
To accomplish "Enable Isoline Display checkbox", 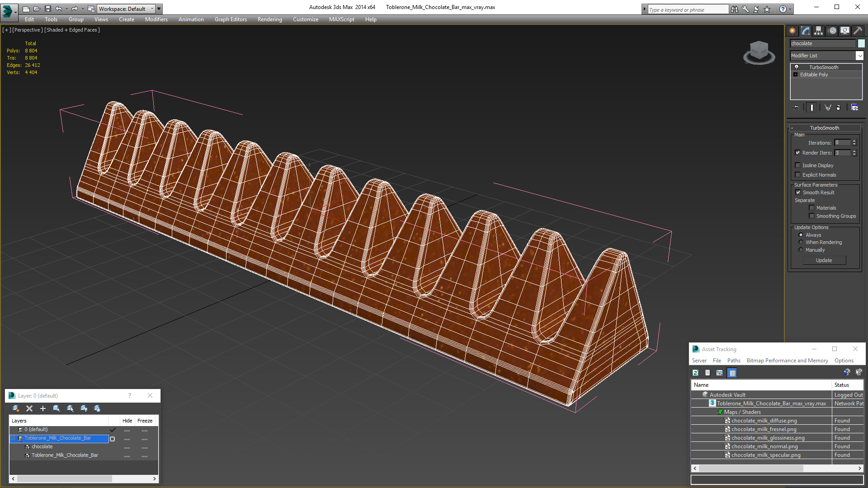I will click(798, 165).
